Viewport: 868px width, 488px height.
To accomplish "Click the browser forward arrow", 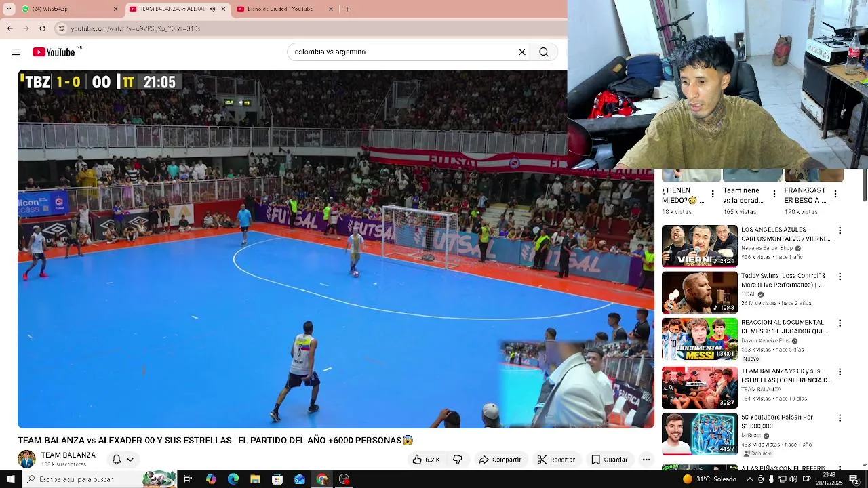I will coord(26,28).
